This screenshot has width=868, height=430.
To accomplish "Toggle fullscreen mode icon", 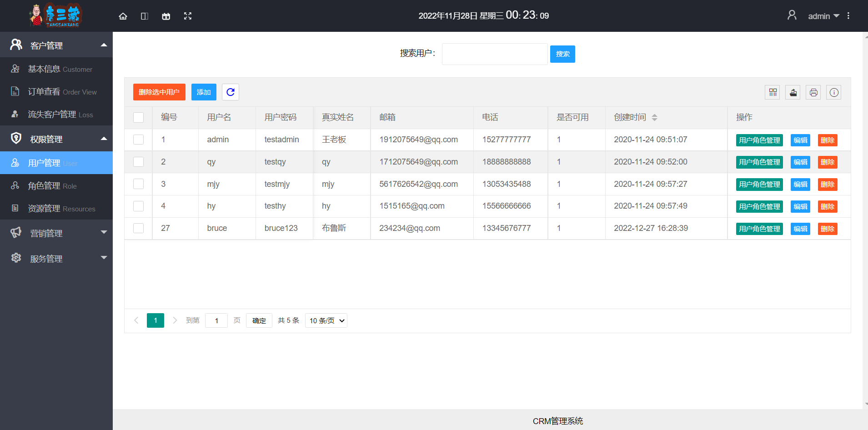I will pos(188,16).
